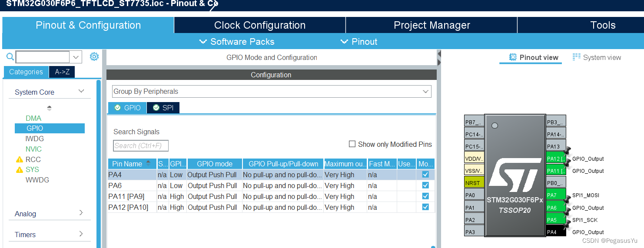
Task: Click the collapse arrows under System Core
Action: (49, 108)
